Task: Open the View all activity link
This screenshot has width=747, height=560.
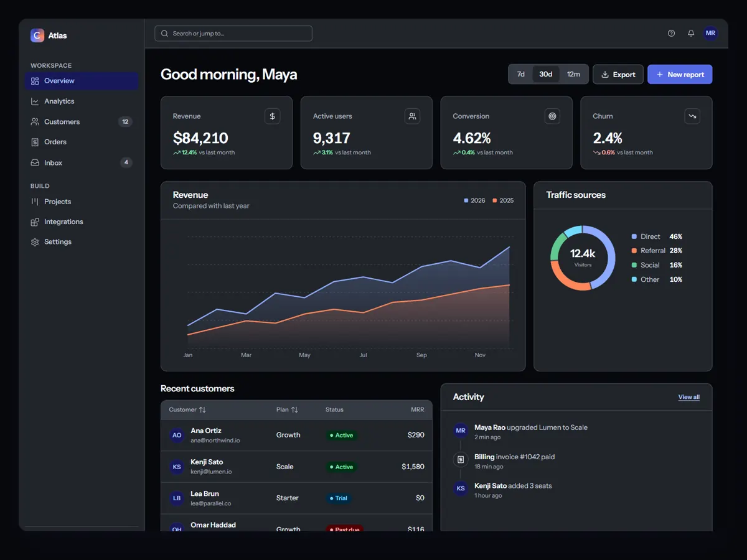Action: click(x=689, y=397)
